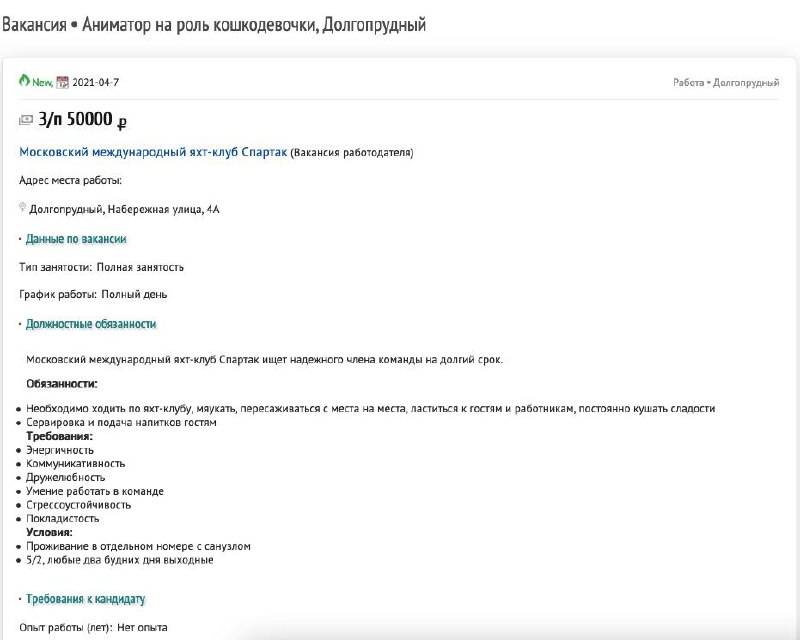The width and height of the screenshot is (800, 640).
Task: Click the bold Условия subheading
Action: (x=49, y=533)
